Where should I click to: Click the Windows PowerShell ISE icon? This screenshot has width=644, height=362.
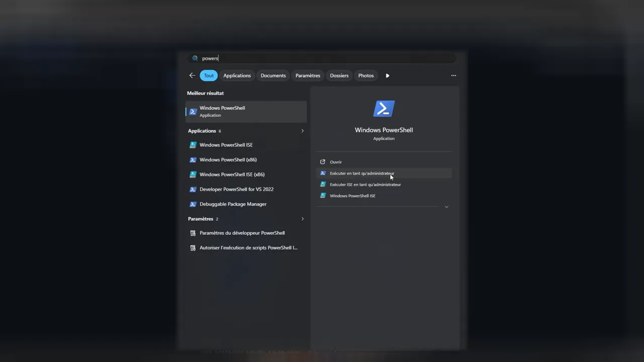[x=193, y=145]
